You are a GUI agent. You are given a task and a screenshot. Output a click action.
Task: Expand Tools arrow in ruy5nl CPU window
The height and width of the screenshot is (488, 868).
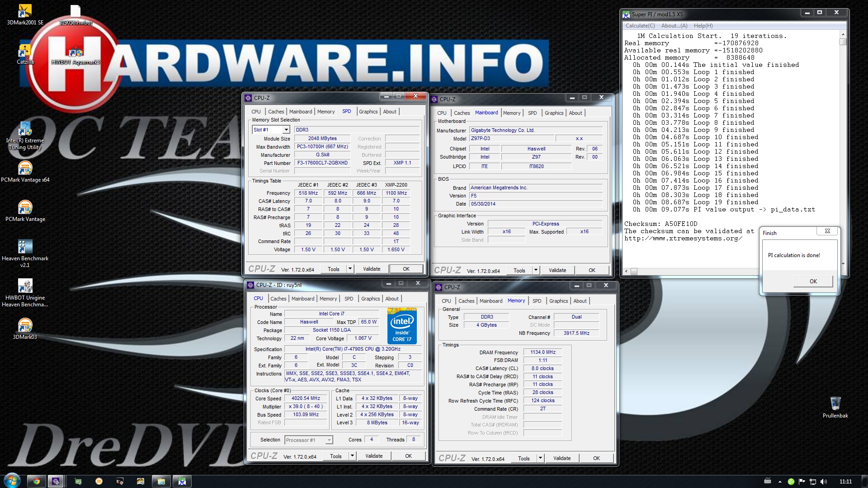tap(352, 456)
